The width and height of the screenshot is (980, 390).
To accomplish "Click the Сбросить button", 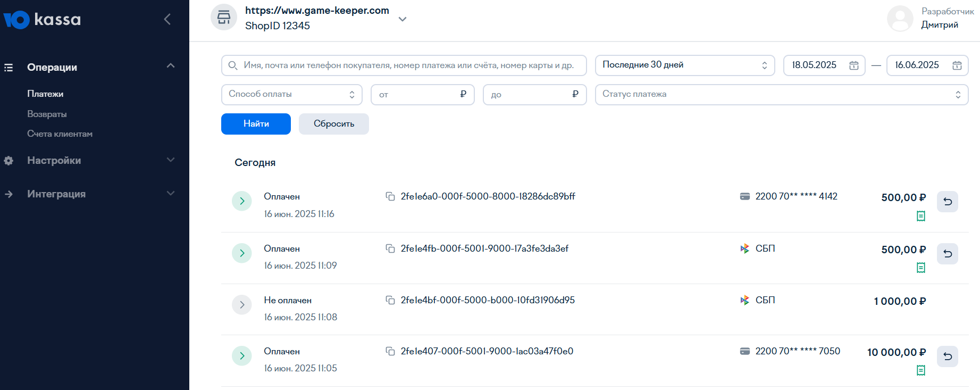I will [334, 124].
